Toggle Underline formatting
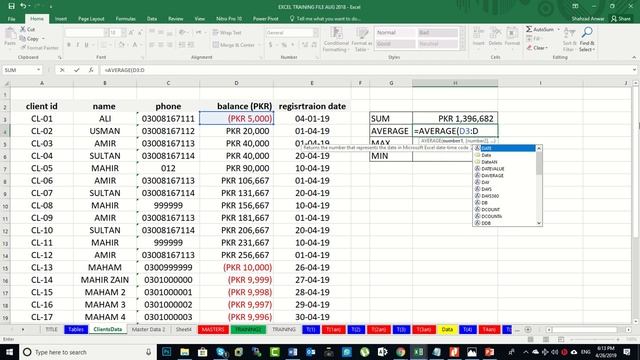 tap(87, 45)
